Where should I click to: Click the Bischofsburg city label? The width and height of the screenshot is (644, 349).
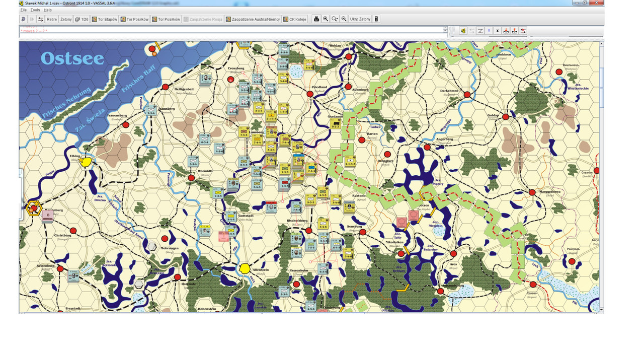click(x=296, y=221)
